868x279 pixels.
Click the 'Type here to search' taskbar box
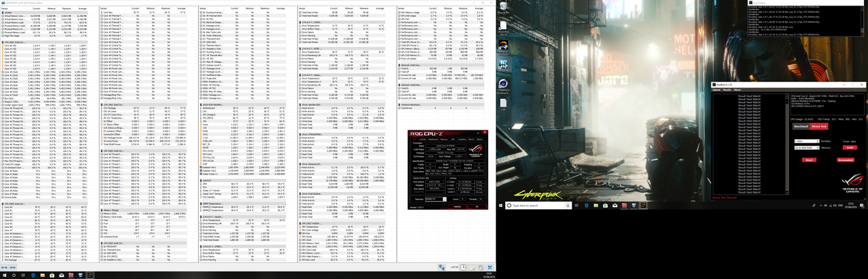[x=538, y=205]
